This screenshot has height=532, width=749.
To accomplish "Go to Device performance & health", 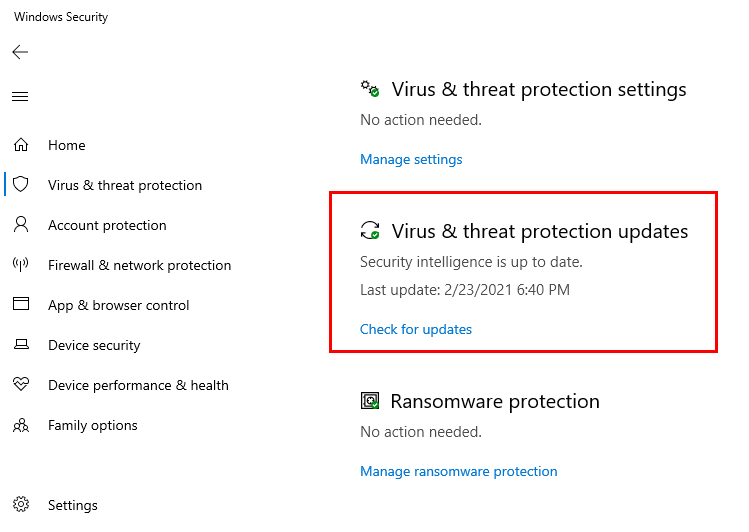I will click(138, 385).
